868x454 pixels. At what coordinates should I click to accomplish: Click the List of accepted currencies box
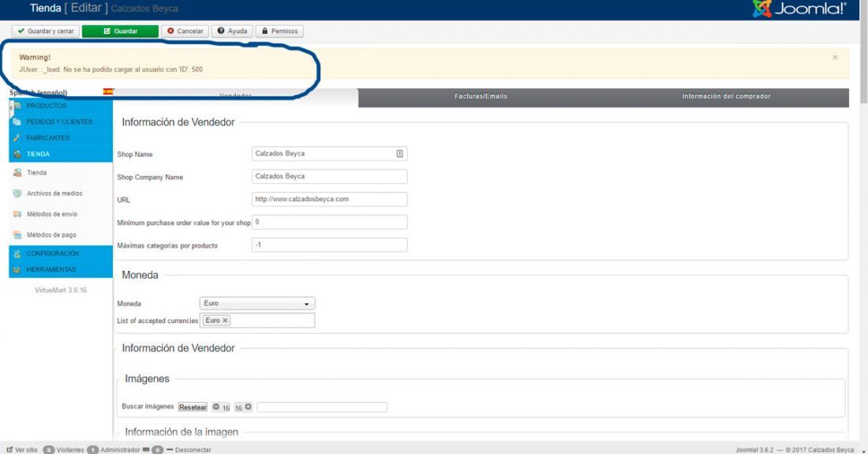click(257, 321)
